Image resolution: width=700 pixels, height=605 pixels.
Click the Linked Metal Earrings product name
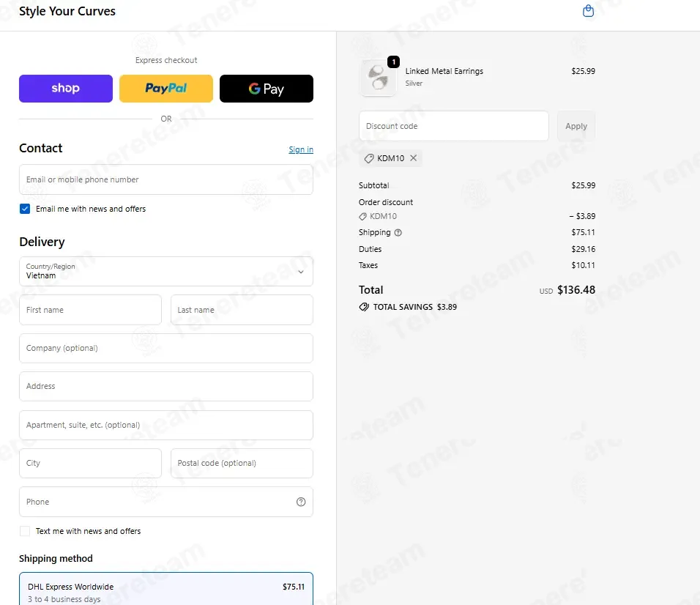tap(444, 71)
